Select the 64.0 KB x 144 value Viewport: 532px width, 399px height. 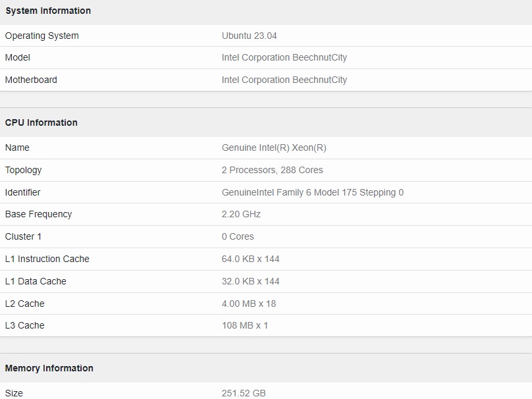250,259
